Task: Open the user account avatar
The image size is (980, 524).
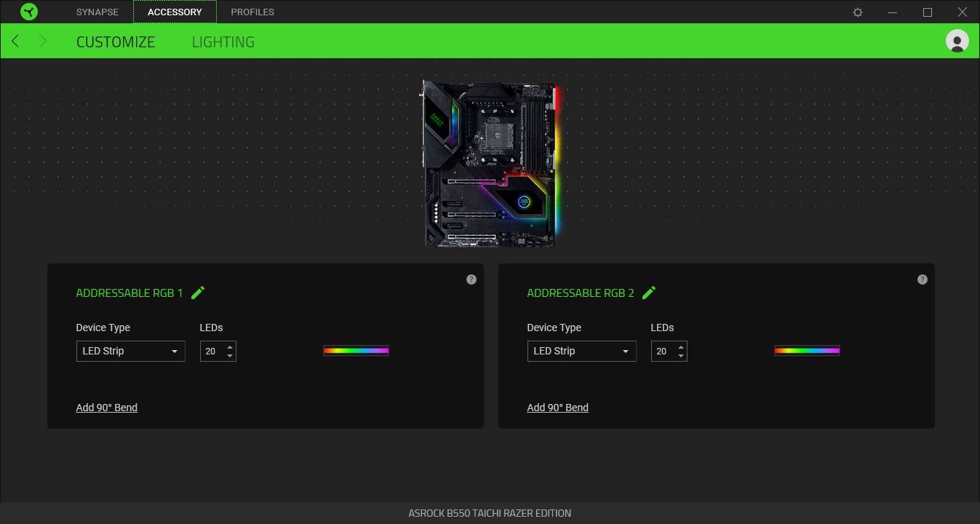Action: point(957,41)
